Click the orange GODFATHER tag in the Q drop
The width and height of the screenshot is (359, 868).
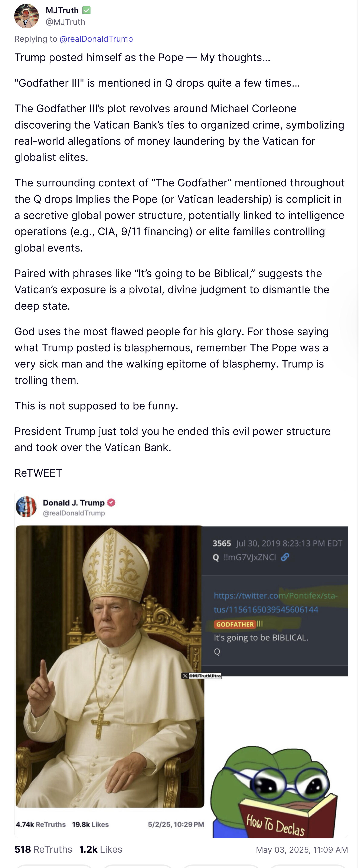click(235, 624)
